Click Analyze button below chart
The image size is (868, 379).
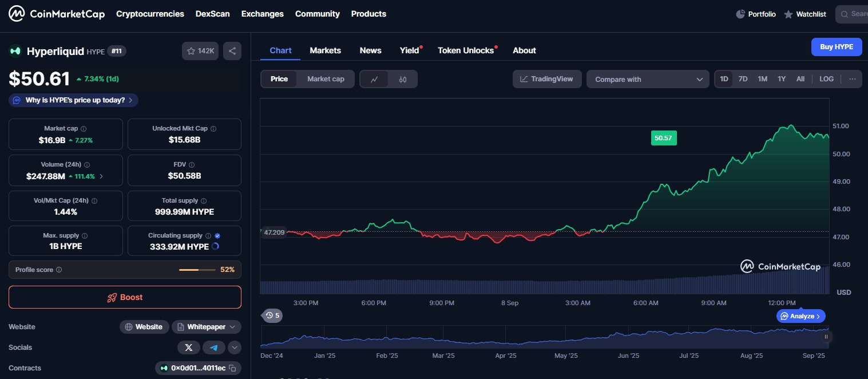[x=800, y=316]
